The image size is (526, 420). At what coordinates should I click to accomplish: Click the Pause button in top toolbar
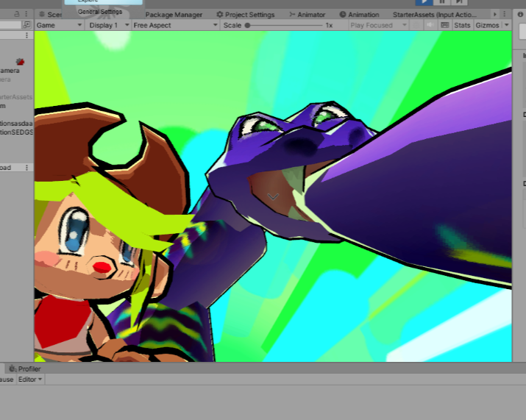442,2
